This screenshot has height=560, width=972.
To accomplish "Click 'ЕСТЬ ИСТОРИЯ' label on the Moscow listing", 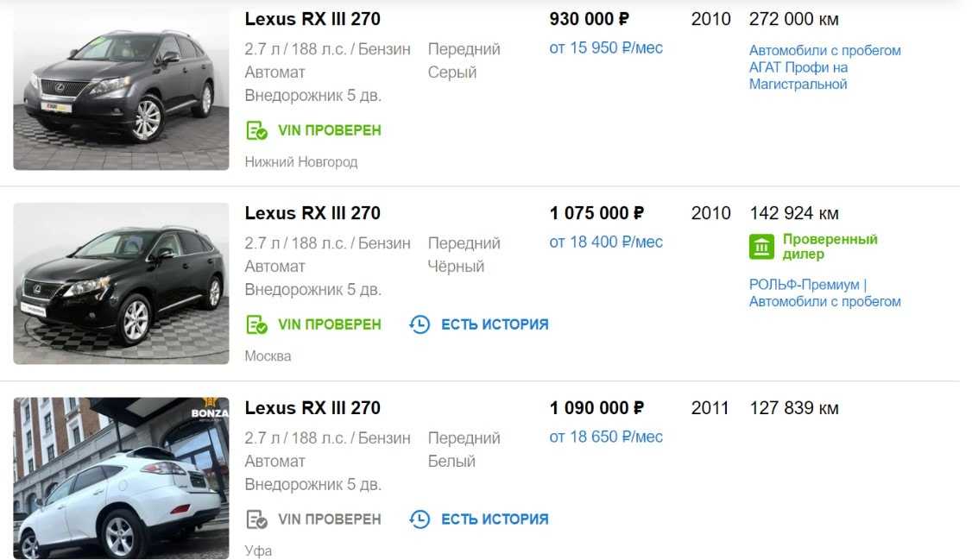I will (x=495, y=325).
